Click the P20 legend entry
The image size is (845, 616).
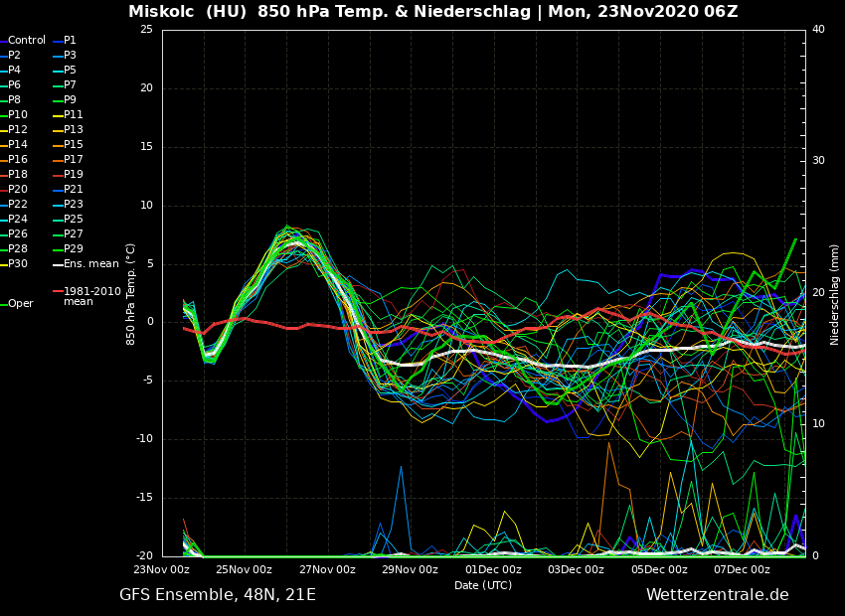coord(18,190)
